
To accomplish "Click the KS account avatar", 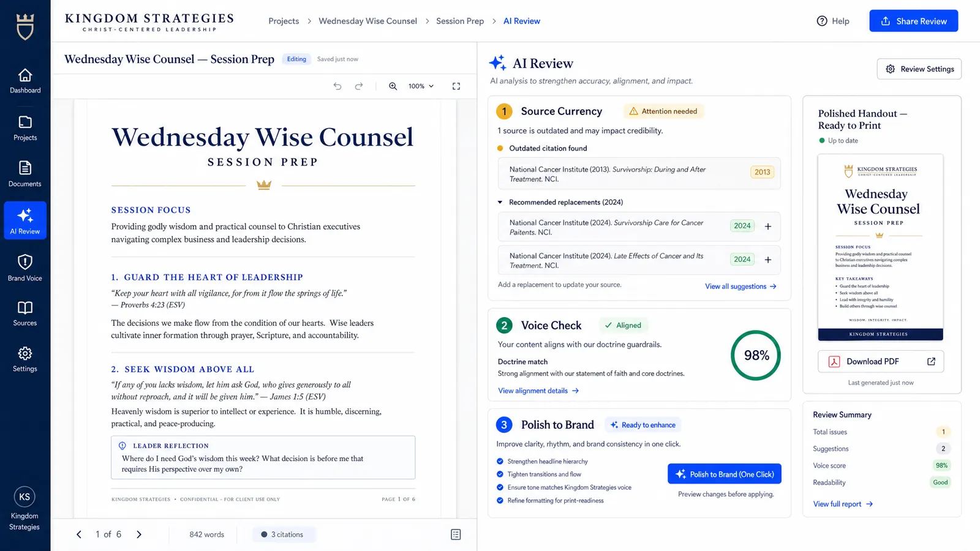I will pos(24,497).
